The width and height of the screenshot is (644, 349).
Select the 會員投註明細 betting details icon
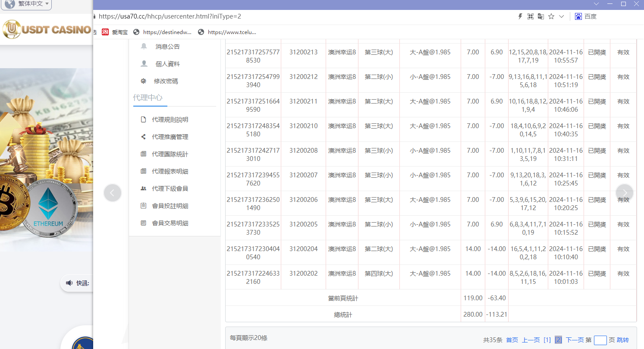[143, 206]
